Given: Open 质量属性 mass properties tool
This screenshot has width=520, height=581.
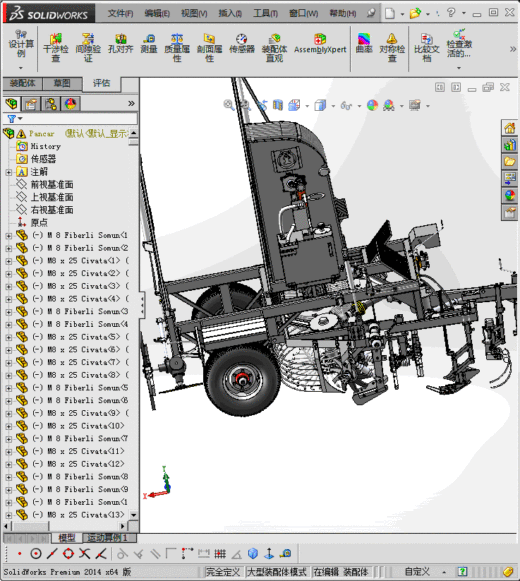Looking at the screenshot, I should coord(177,48).
